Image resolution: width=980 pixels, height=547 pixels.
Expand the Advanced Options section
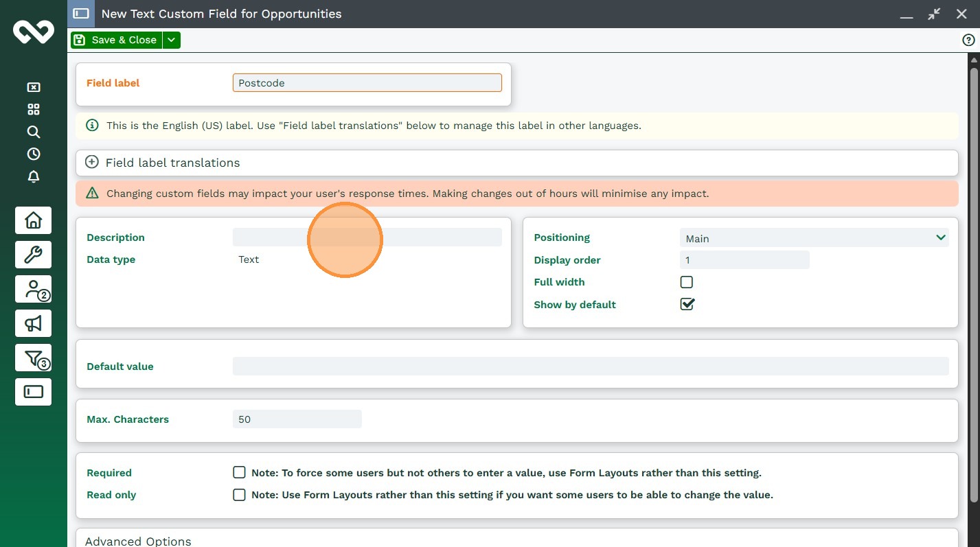click(138, 541)
